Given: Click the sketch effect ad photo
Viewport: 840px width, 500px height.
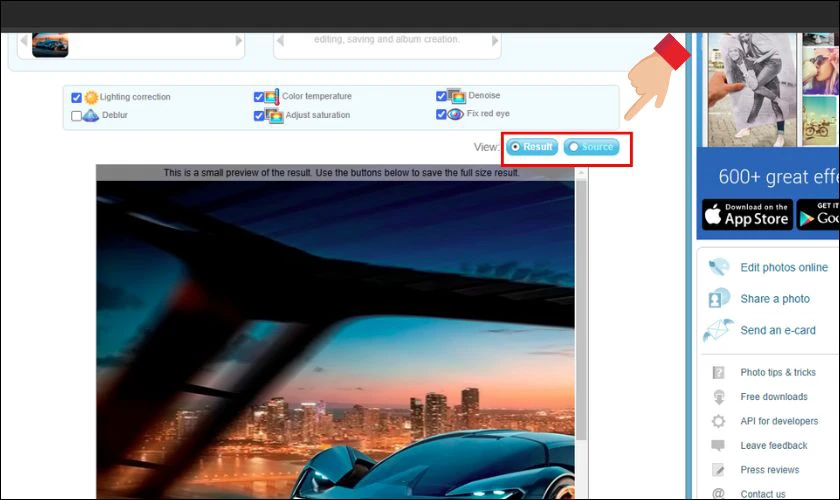Looking at the screenshot, I should (x=752, y=89).
